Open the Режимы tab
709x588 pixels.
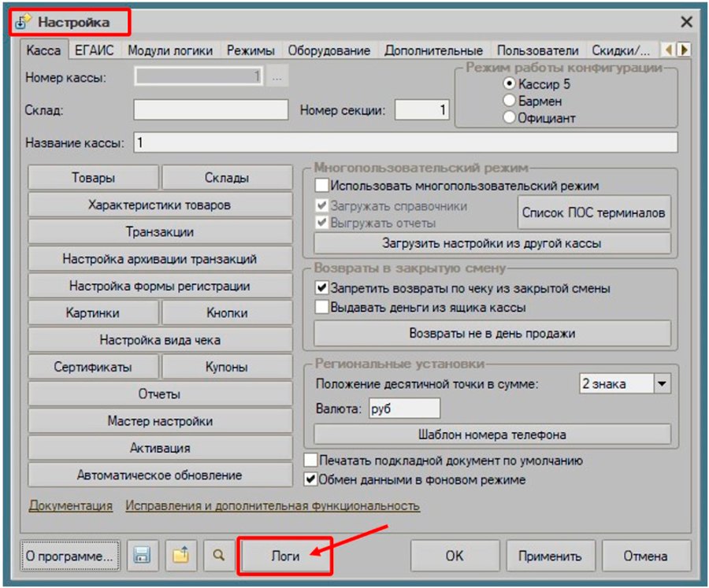coord(251,50)
